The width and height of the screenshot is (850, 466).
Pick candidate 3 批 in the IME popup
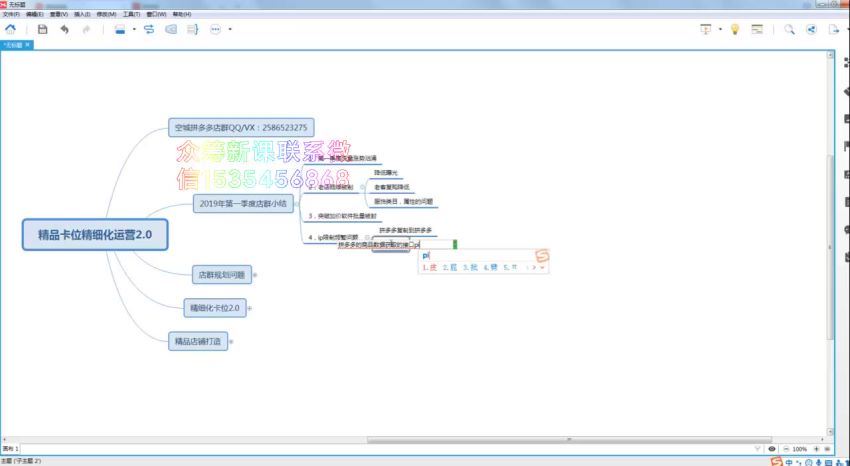470,267
